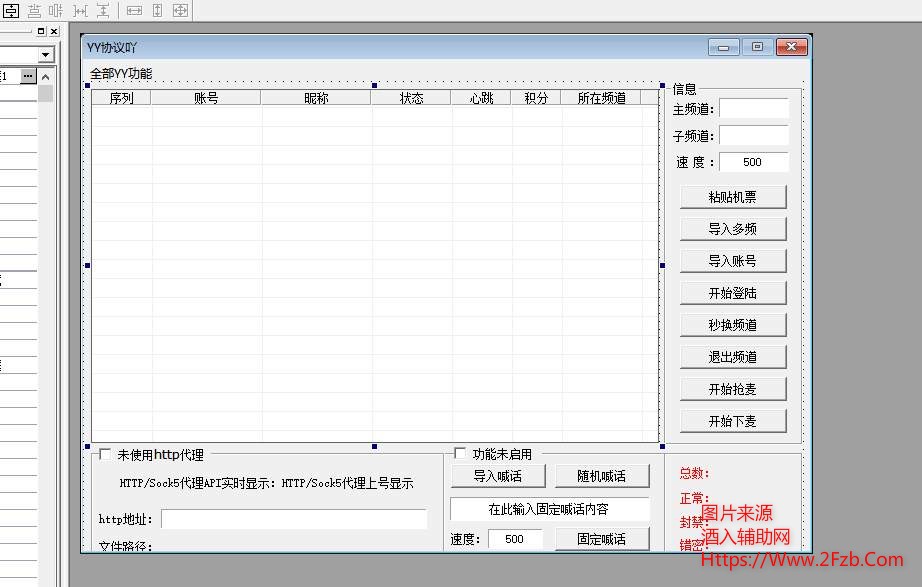Click the 退出频道 button
Screen dimensions: 922x587
(x=733, y=357)
